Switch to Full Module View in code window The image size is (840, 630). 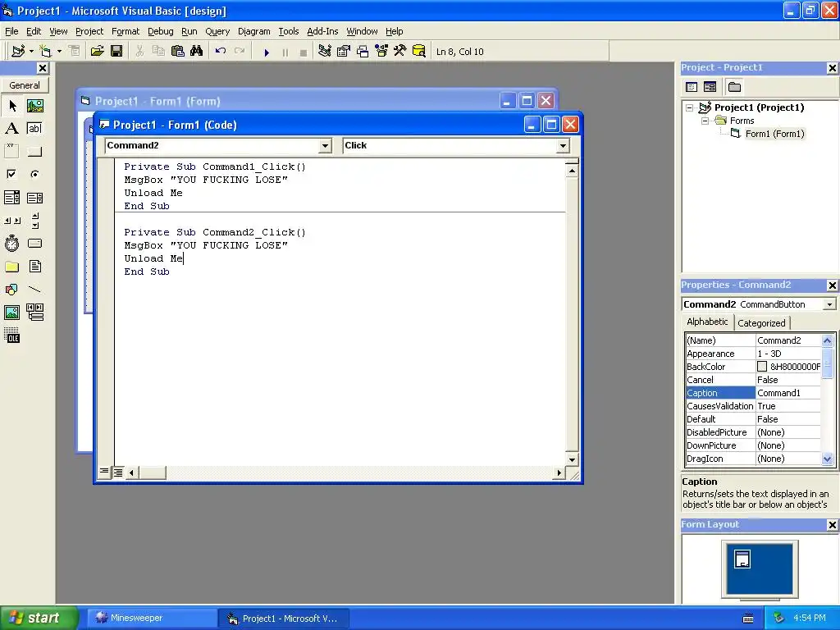[118, 472]
